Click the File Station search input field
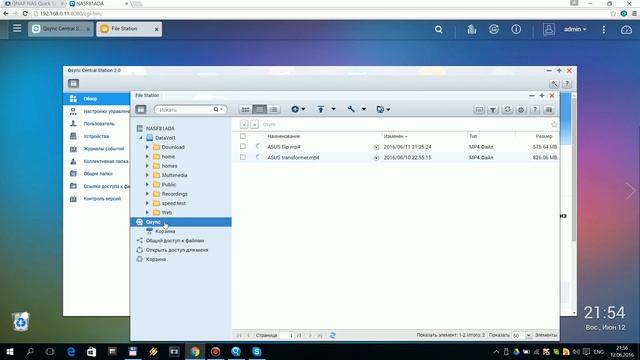The image size is (640, 360). click(x=186, y=110)
